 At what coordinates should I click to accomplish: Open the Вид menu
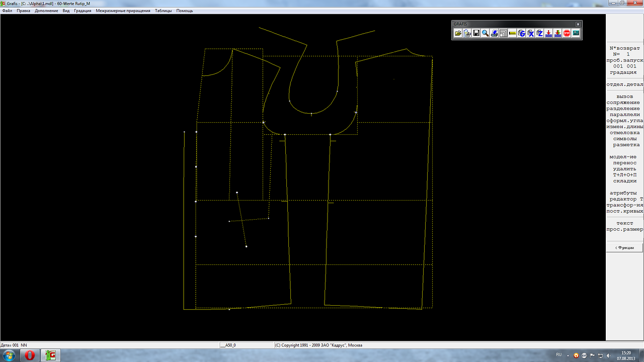coord(66,11)
